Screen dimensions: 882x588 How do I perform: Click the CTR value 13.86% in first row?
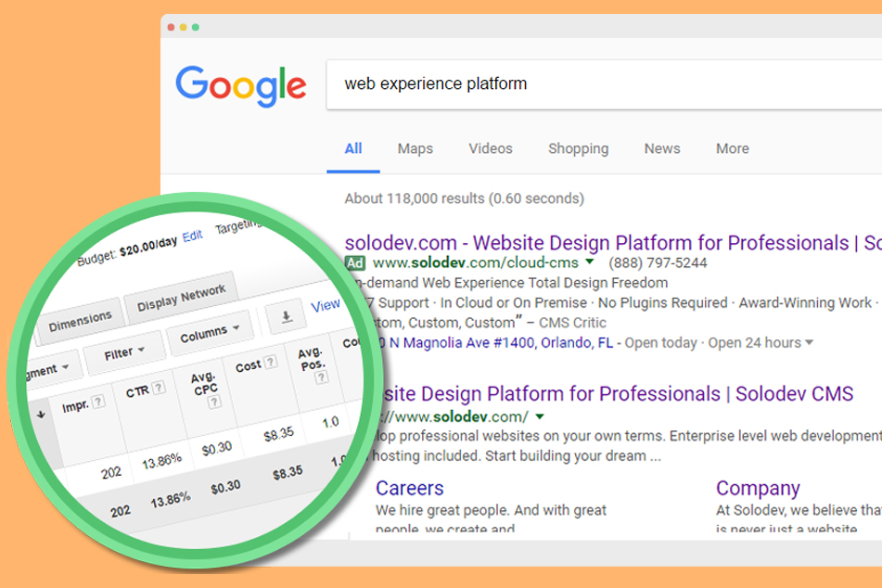point(161,462)
